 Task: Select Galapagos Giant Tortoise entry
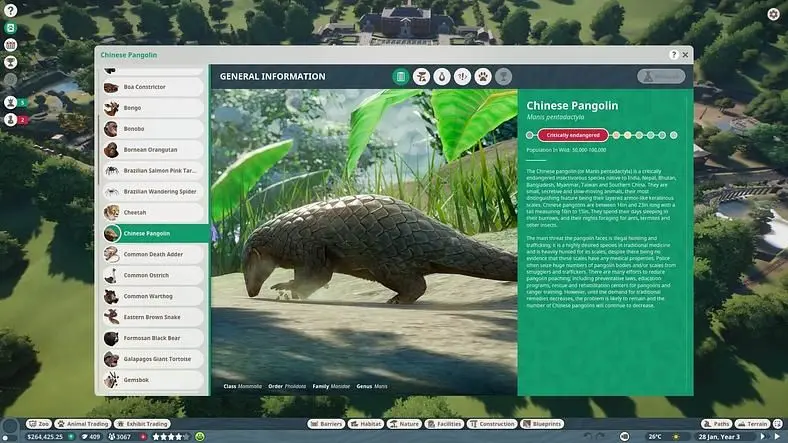[153, 359]
